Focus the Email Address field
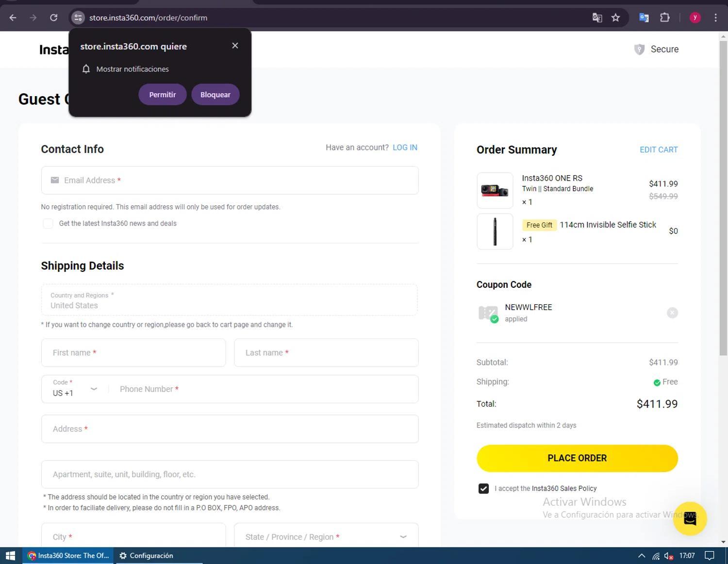The height and width of the screenshot is (564, 728). (x=230, y=181)
